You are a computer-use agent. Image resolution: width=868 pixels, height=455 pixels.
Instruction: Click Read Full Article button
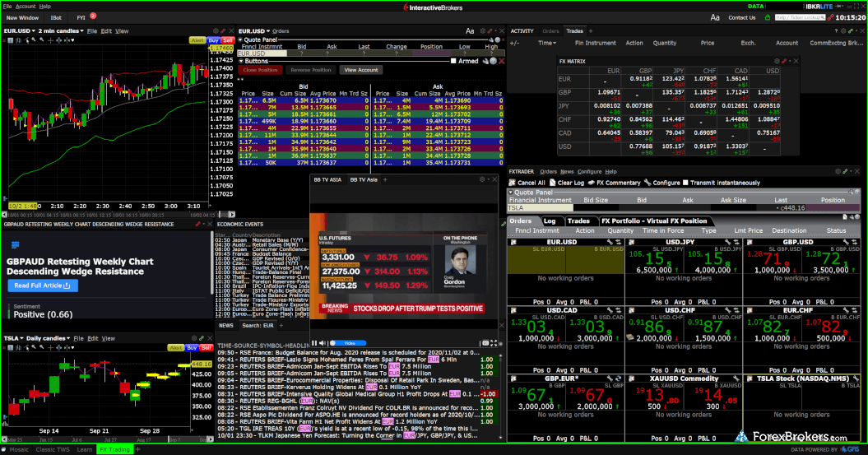[x=43, y=286]
